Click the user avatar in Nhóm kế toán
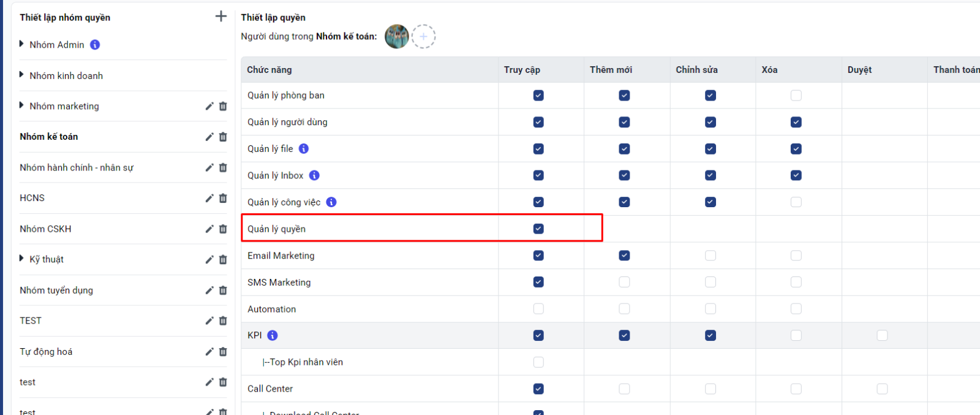 pos(396,37)
